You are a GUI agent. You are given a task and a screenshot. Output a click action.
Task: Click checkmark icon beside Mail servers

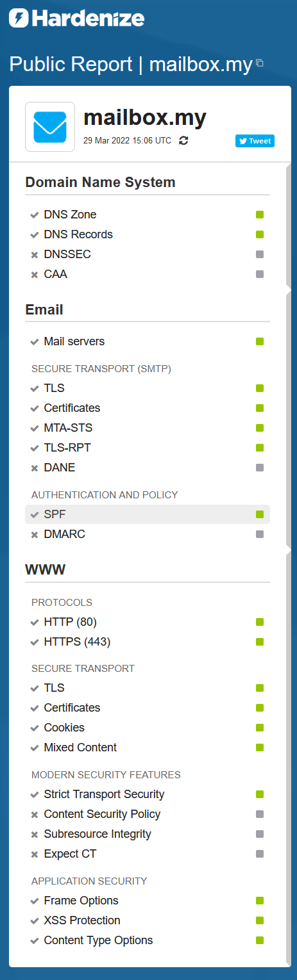(x=35, y=341)
